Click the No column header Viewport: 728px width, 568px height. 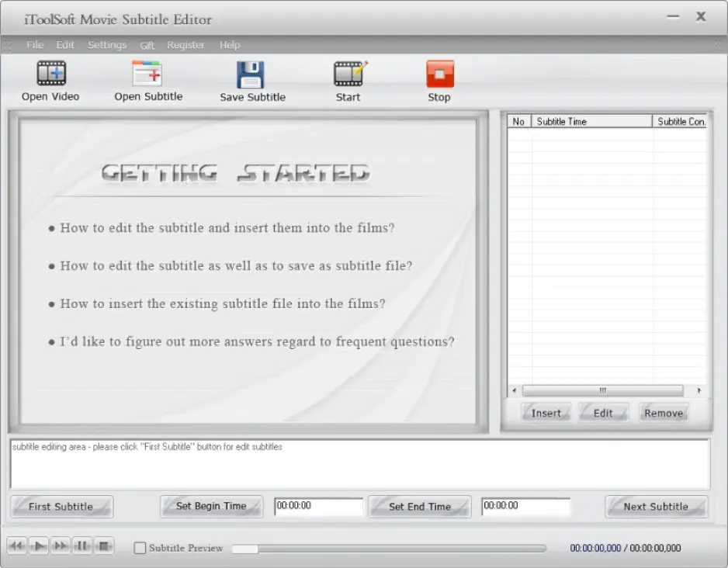pos(518,121)
